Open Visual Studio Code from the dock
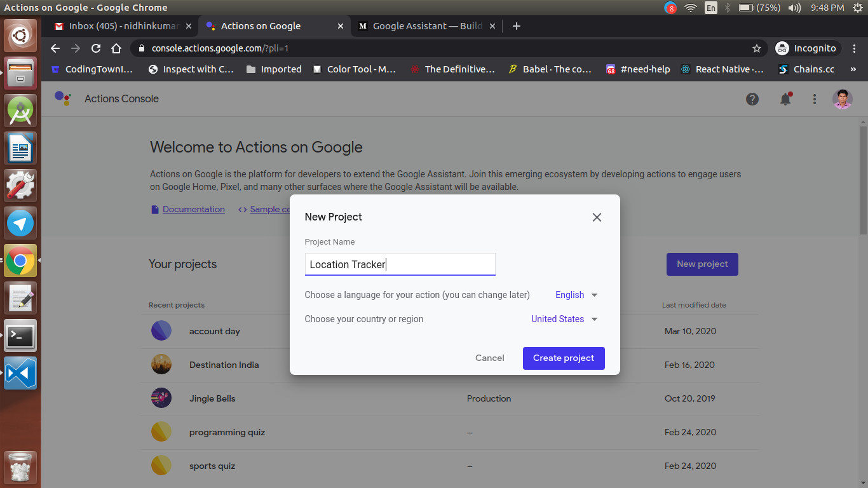 pos(20,374)
